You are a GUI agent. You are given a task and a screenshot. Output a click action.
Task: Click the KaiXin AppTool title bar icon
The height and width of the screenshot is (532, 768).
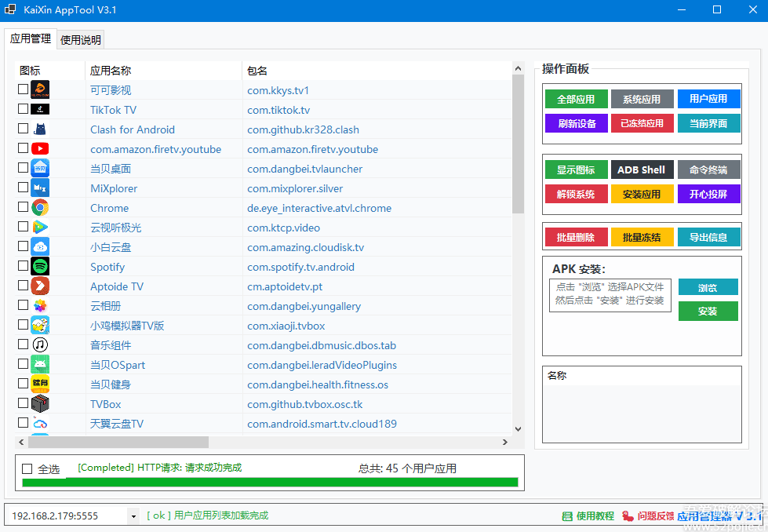(x=10, y=9)
